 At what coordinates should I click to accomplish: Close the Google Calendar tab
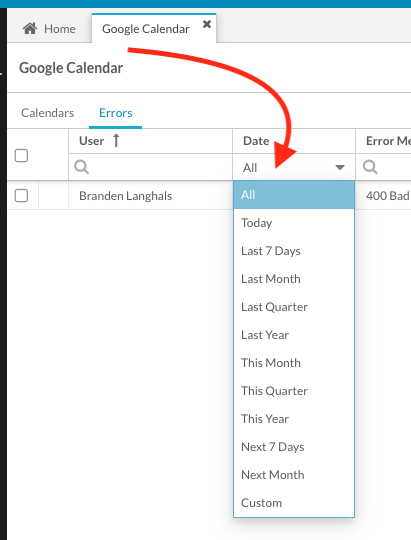click(x=207, y=24)
